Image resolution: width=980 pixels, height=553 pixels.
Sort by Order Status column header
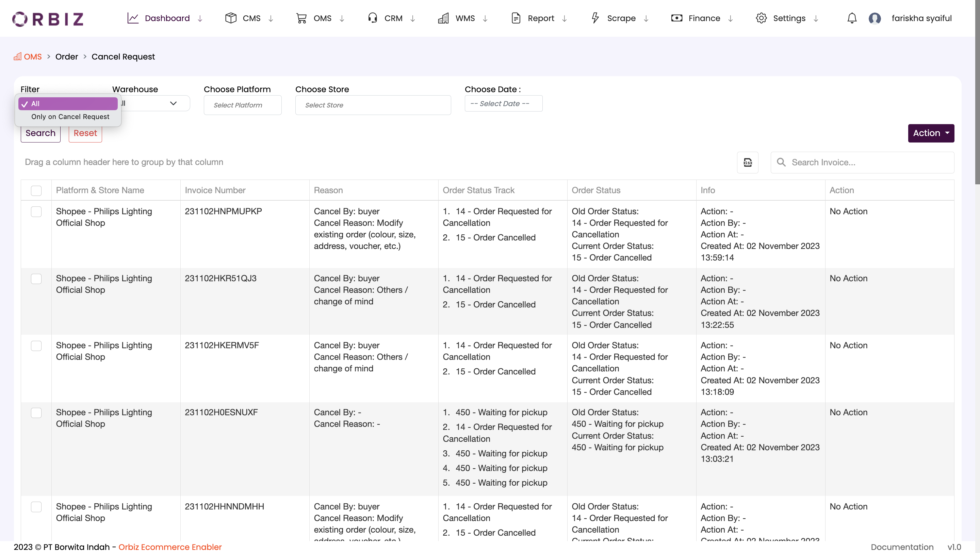tap(596, 190)
